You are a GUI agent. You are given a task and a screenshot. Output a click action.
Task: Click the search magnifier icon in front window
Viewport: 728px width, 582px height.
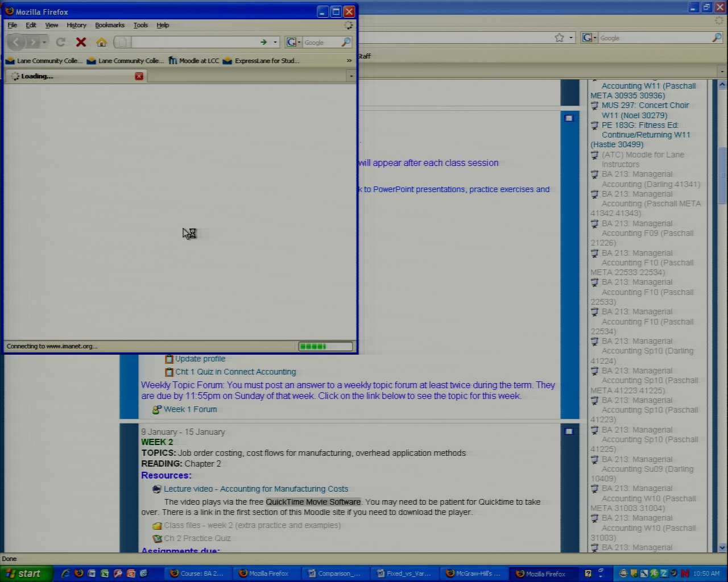345,42
